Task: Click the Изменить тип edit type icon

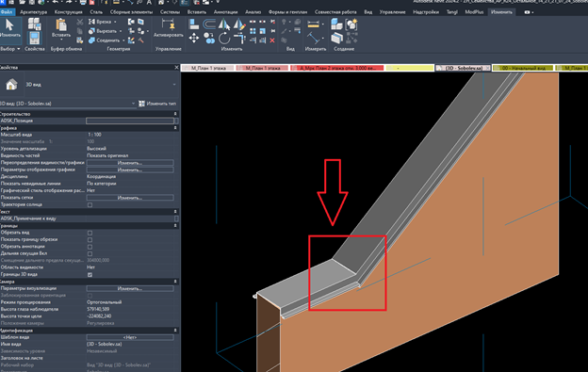Action: (141, 104)
